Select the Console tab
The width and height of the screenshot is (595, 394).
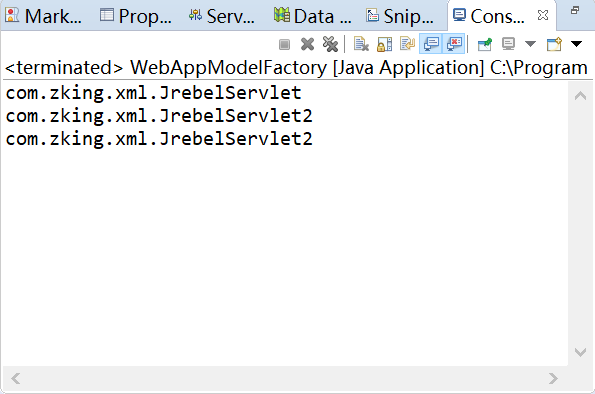[x=490, y=16]
